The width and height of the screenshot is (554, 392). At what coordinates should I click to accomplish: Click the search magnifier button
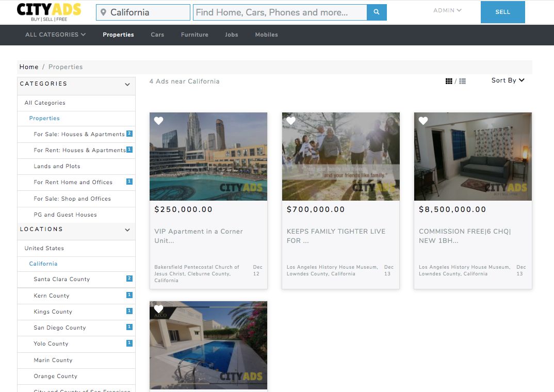[x=377, y=12]
